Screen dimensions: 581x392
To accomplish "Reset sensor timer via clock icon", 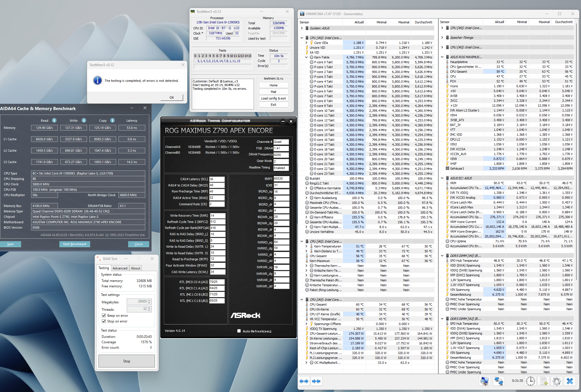I will coord(530,381).
